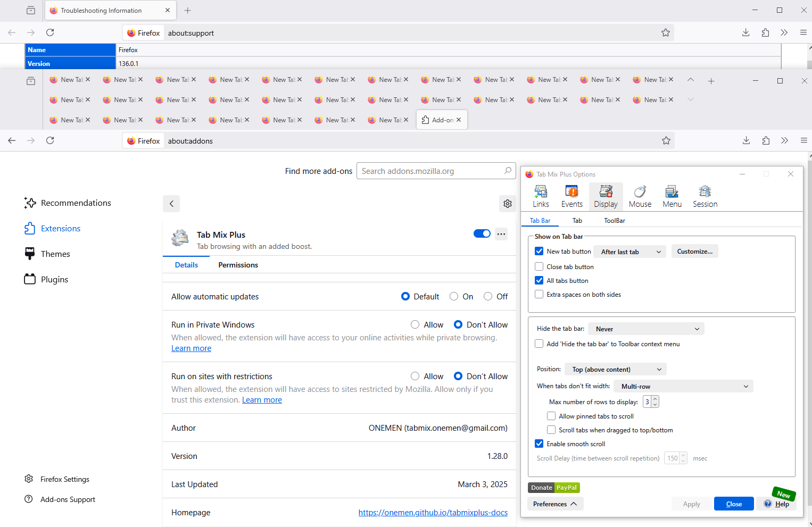Viewport: 812px width, 527px height.
Task: Open the Links panel in Tab Mix Plus Options
Action: tap(541, 197)
